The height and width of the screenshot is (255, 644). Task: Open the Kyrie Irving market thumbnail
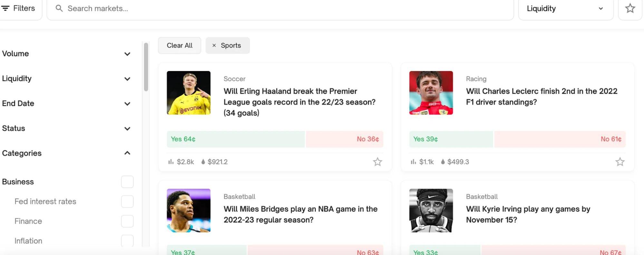tap(431, 211)
